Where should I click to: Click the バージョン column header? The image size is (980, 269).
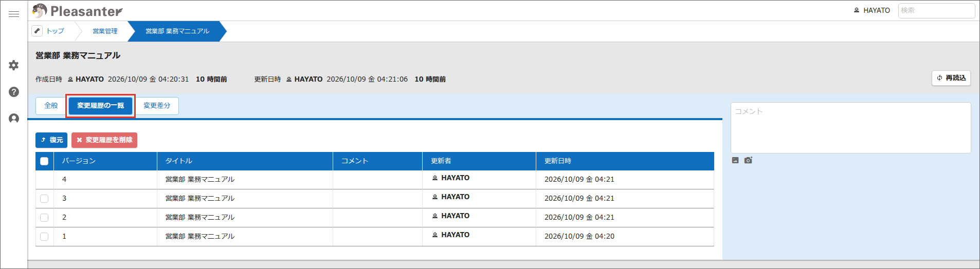[105, 161]
